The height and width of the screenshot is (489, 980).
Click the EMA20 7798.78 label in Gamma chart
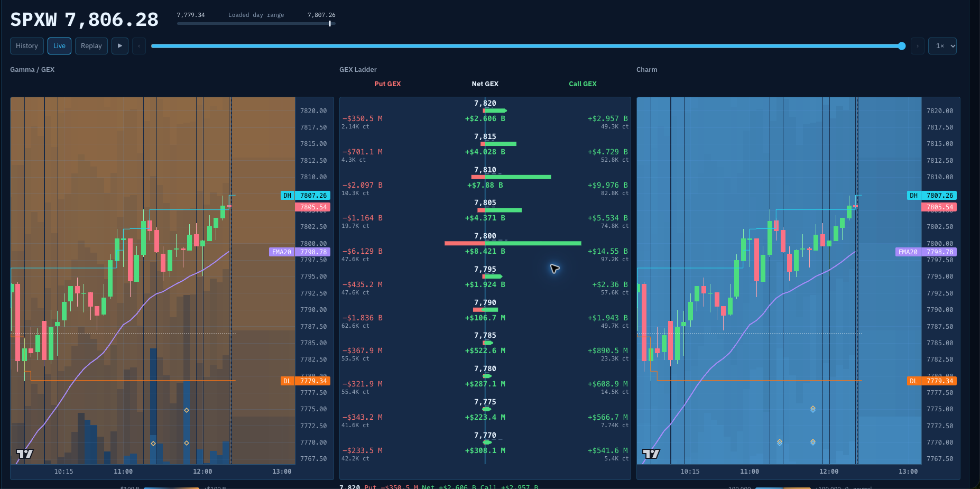pyautogui.click(x=300, y=252)
